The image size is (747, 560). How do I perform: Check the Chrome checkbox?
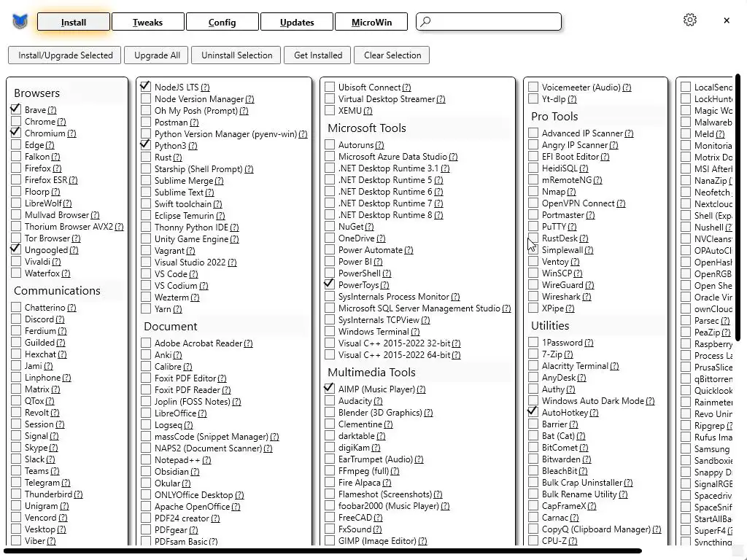16,122
